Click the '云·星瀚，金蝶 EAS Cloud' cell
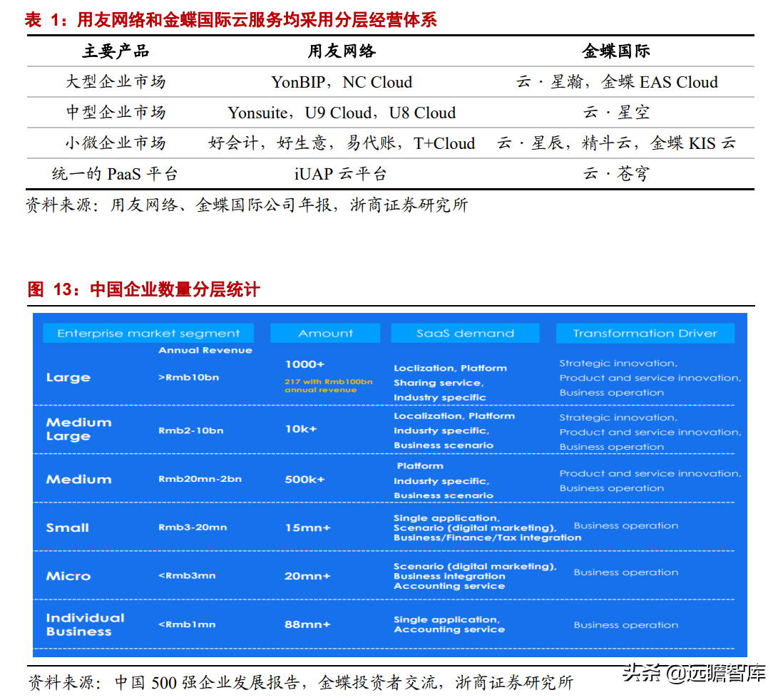Screen dimensions: 783x700 617,82
